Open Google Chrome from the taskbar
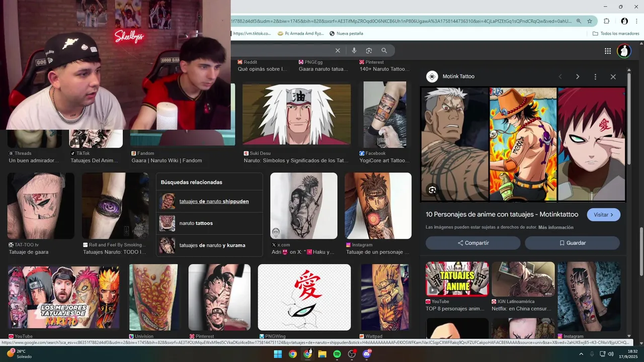The image size is (644, 362). [292, 354]
